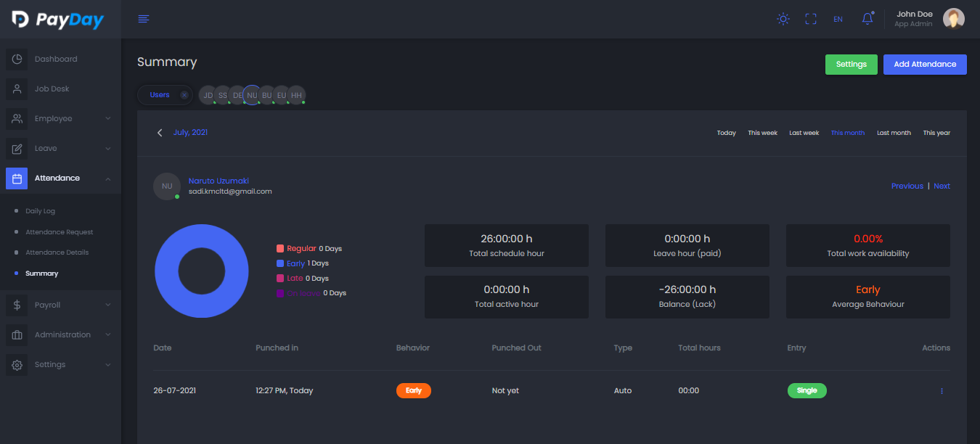
Task: Select the BU user avatar
Action: click(x=266, y=95)
